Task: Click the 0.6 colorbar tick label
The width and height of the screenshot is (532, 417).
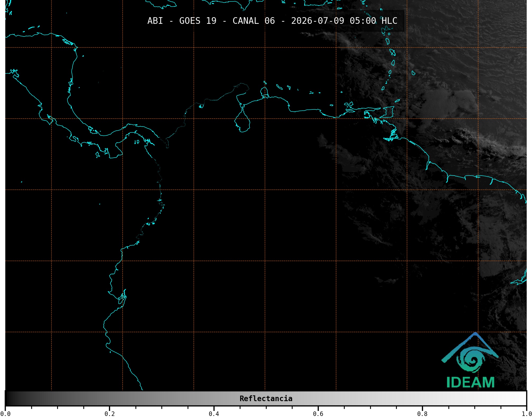Action: point(318,414)
